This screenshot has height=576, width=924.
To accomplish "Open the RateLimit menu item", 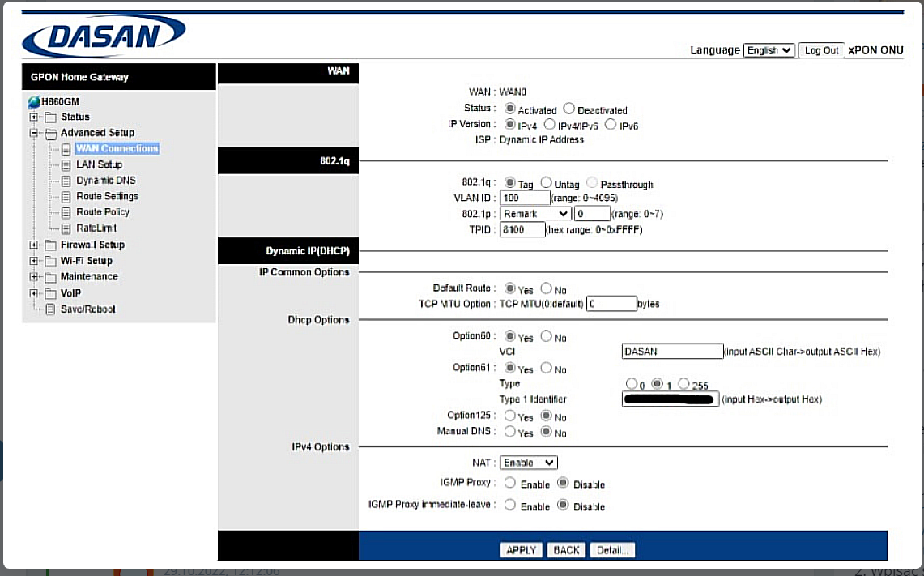I will (96, 228).
